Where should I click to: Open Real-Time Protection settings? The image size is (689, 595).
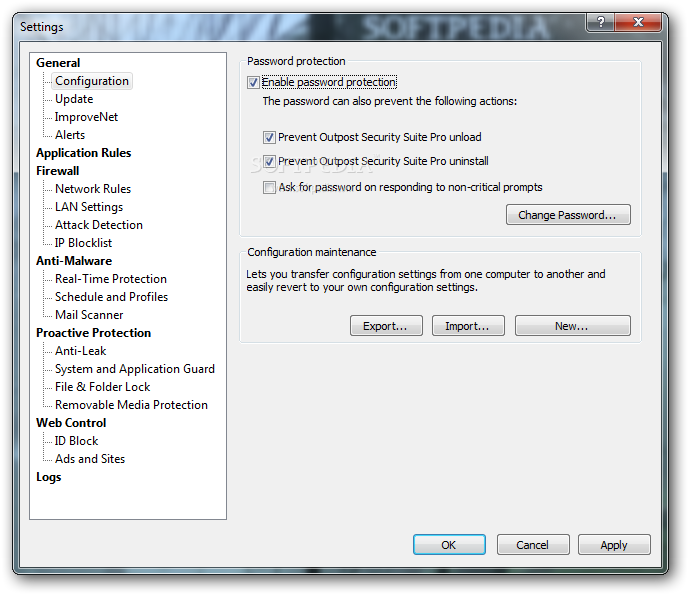111,279
